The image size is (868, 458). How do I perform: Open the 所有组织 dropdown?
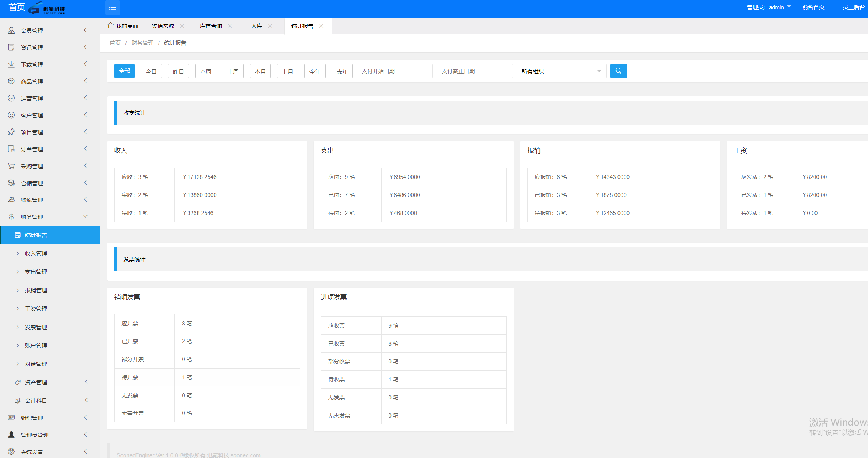pos(561,71)
